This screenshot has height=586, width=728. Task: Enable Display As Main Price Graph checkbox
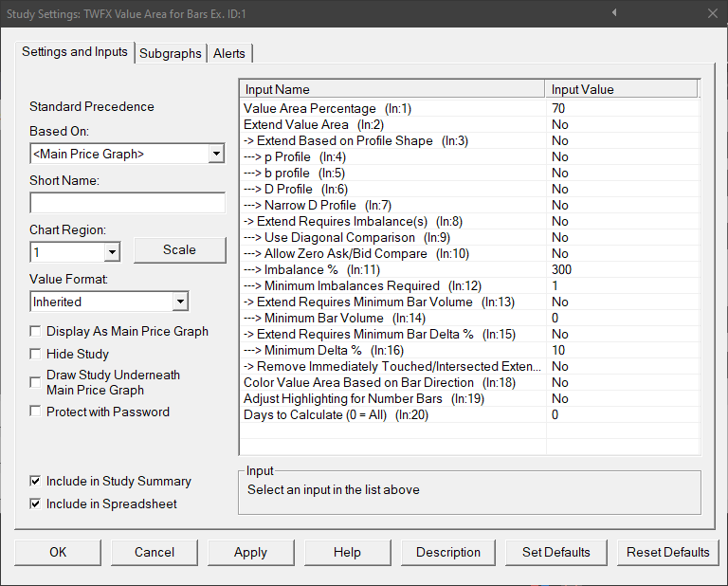pyautogui.click(x=36, y=332)
